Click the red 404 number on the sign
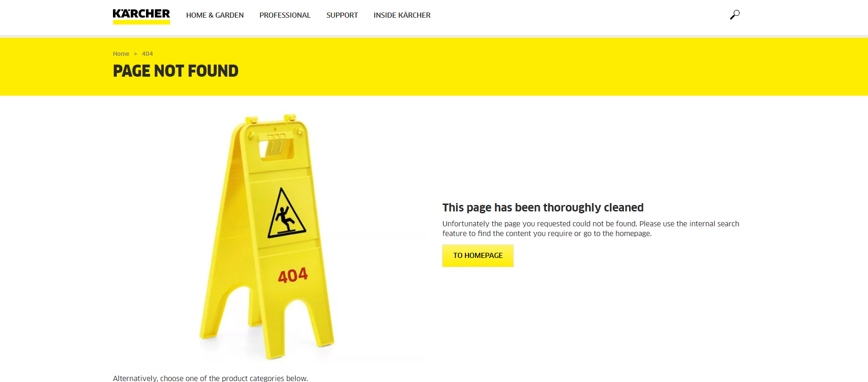Screen dimensions: 868x382 (x=293, y=275)
